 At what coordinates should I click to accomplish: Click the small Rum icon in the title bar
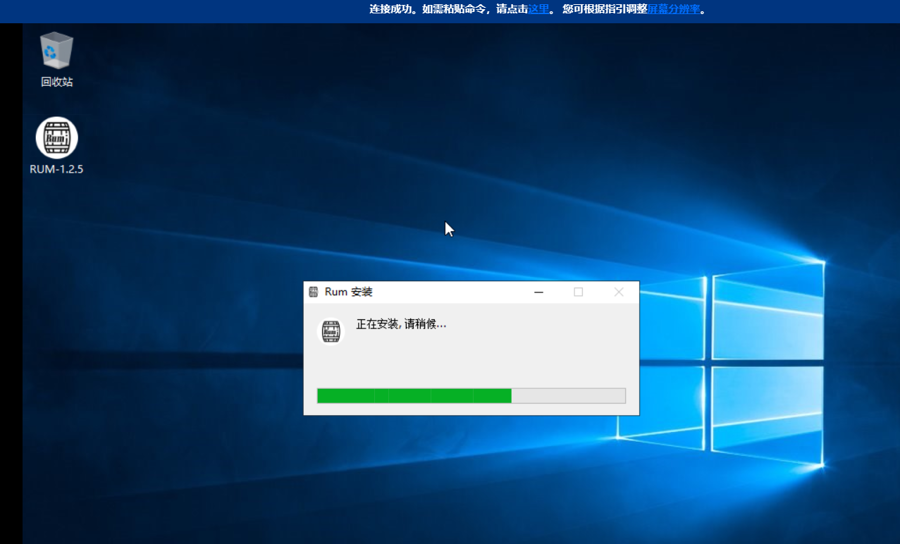coord(314,292)
